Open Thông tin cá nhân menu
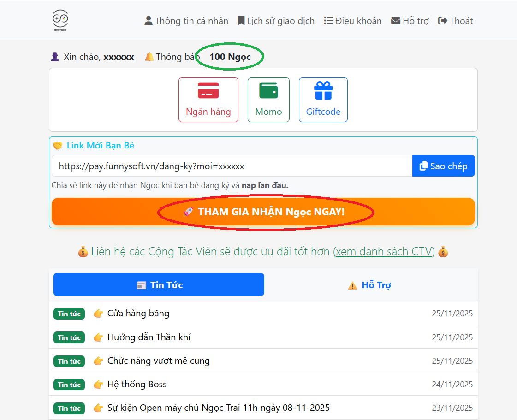 coord(186,21)
